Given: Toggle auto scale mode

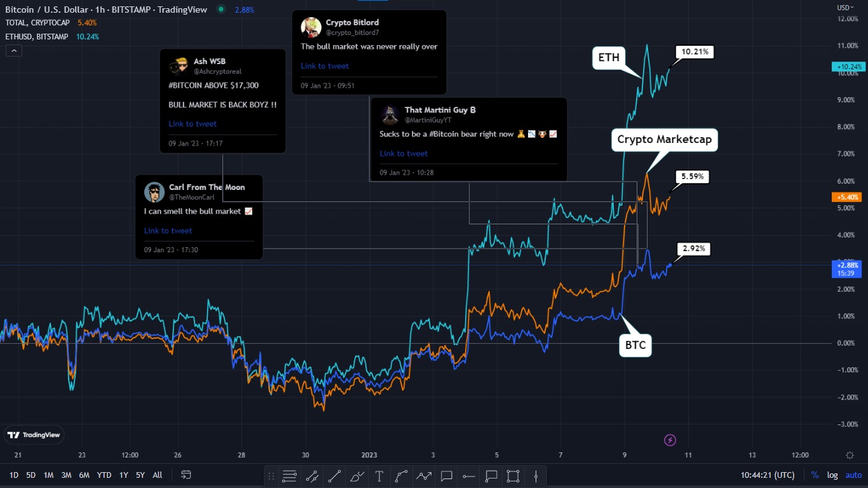Looking at the screenshot, I should (x=853, y=475).
